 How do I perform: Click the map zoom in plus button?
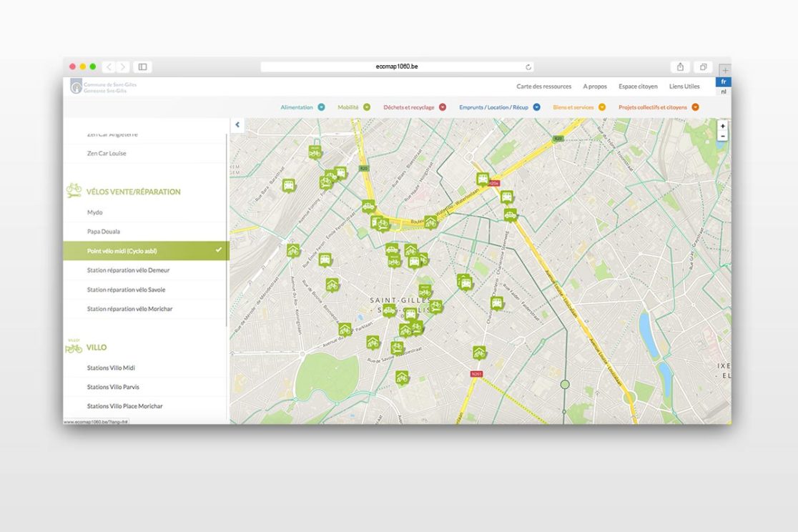[722, 126]
